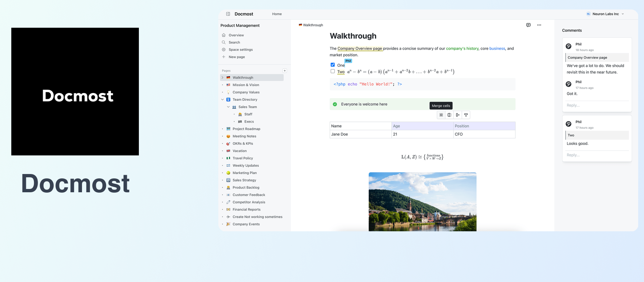Open the Product Backlog page

tap(246, 188)
